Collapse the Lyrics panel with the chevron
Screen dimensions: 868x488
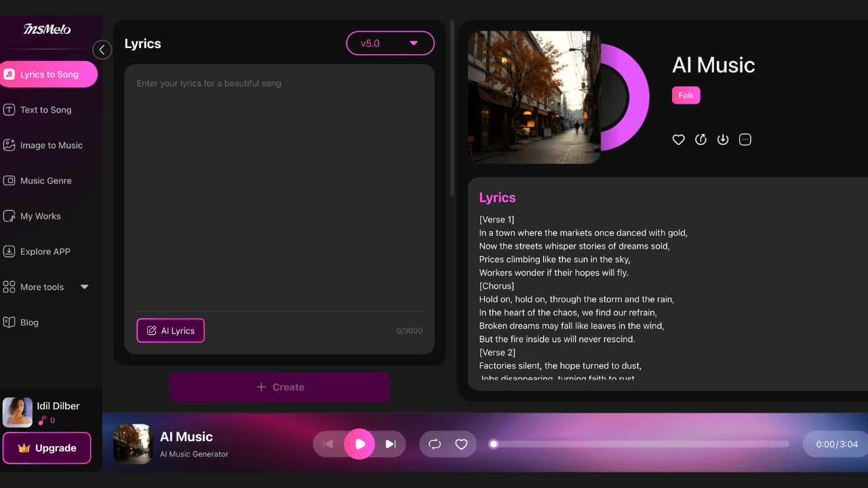pos(102,49)
